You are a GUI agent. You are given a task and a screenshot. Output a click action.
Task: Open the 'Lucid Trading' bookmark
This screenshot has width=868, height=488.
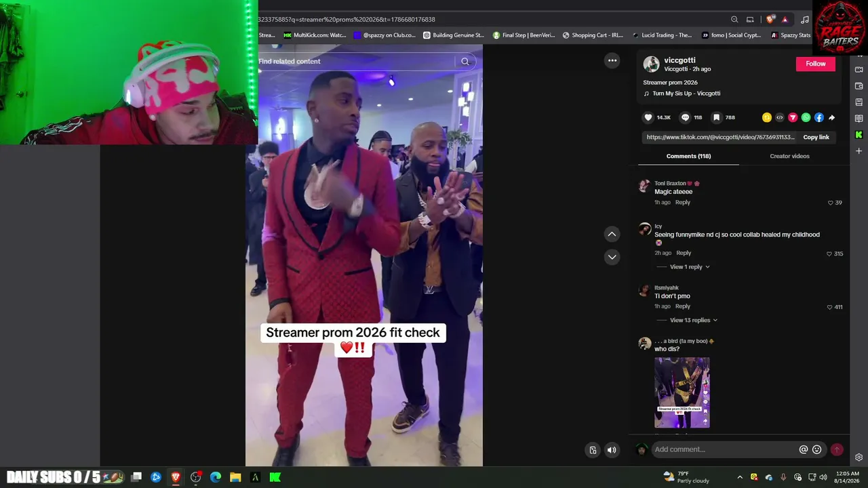coord(662,35)
